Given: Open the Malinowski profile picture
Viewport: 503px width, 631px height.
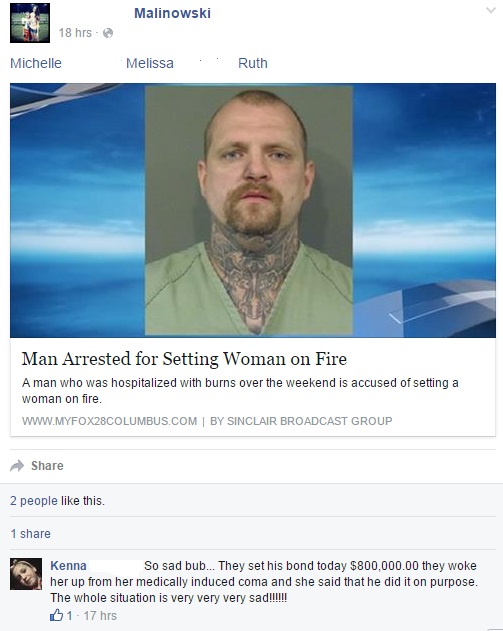Looking at the screenshot, I should [30, 23].
